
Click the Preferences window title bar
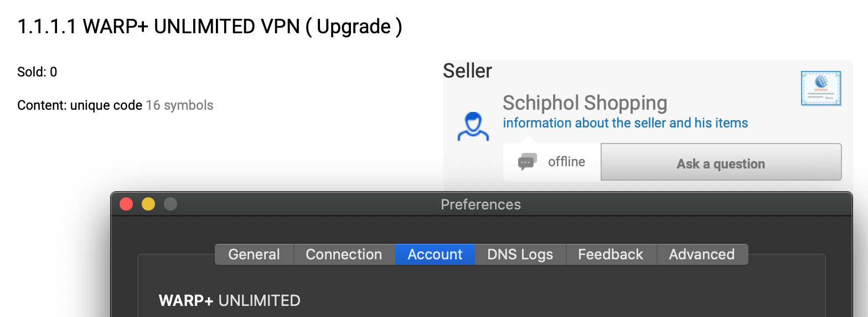tap(480, 204)
